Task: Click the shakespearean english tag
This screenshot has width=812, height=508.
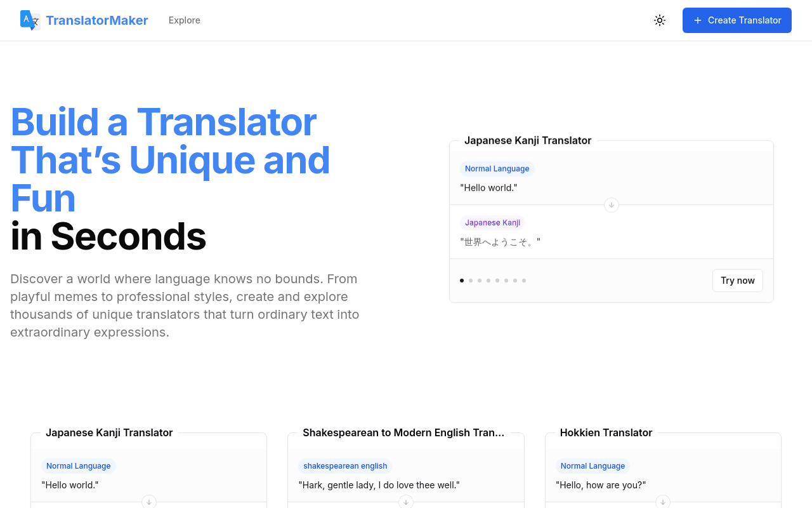Action: [345, 466]
